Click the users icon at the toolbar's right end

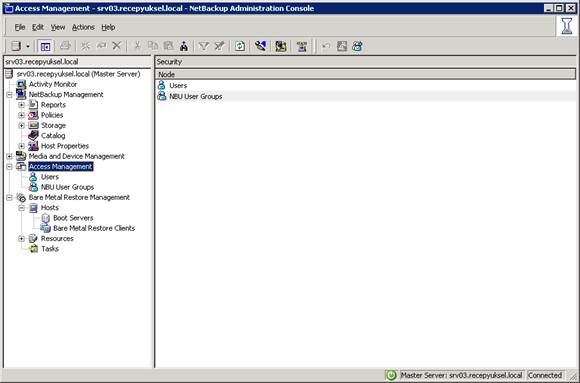tap(357, 46)
